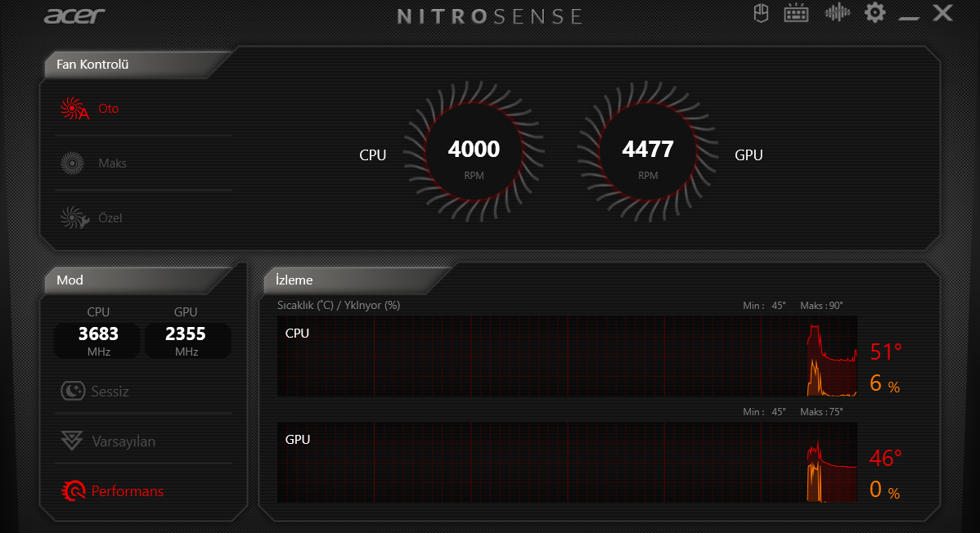Open the settings gear icon

point(875,12)
